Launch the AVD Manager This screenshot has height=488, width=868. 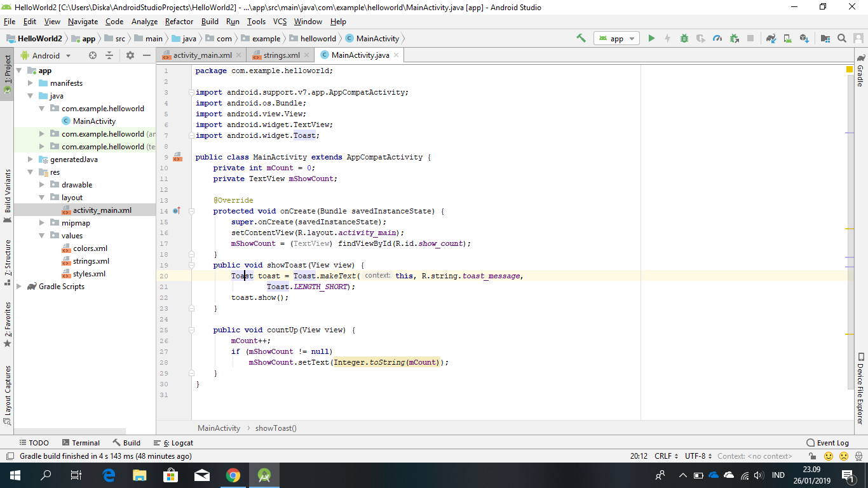point(787,38)
